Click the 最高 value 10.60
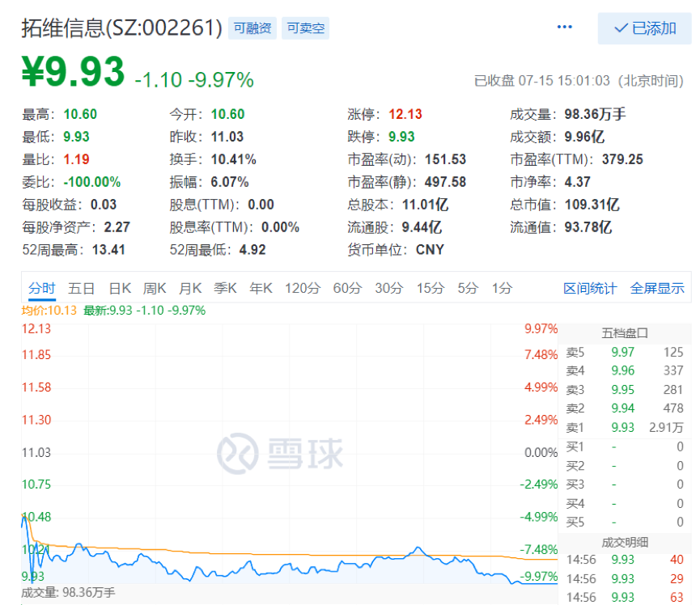Viewport: 700px width, 605px height. 80,114
